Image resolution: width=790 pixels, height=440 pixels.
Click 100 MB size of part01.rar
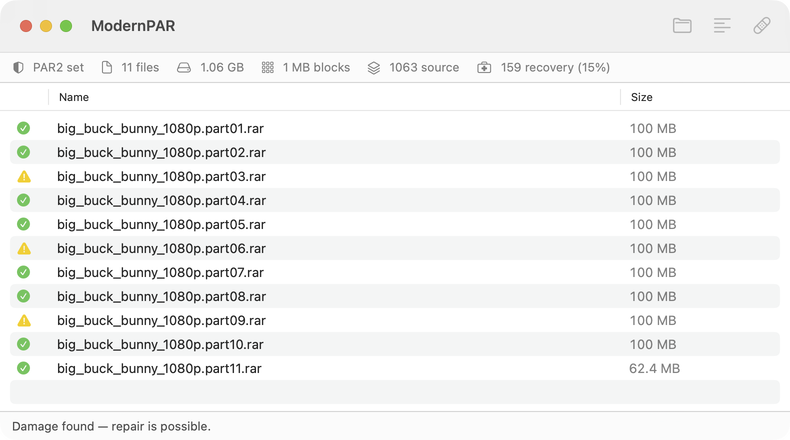pos(653,129)
